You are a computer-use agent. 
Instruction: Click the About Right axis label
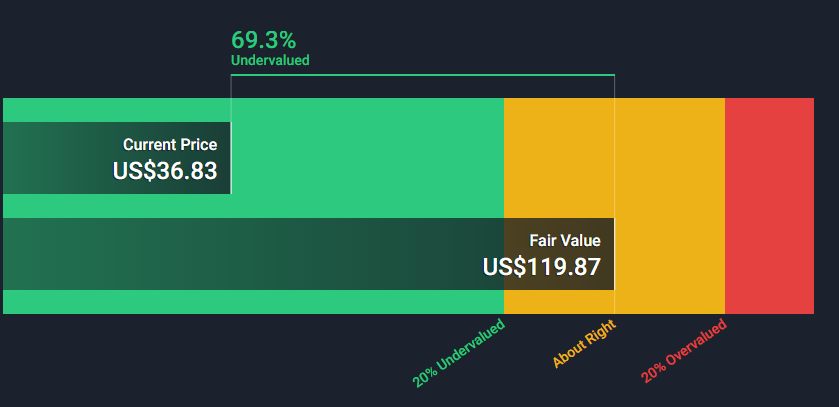[x=584, y=344]
